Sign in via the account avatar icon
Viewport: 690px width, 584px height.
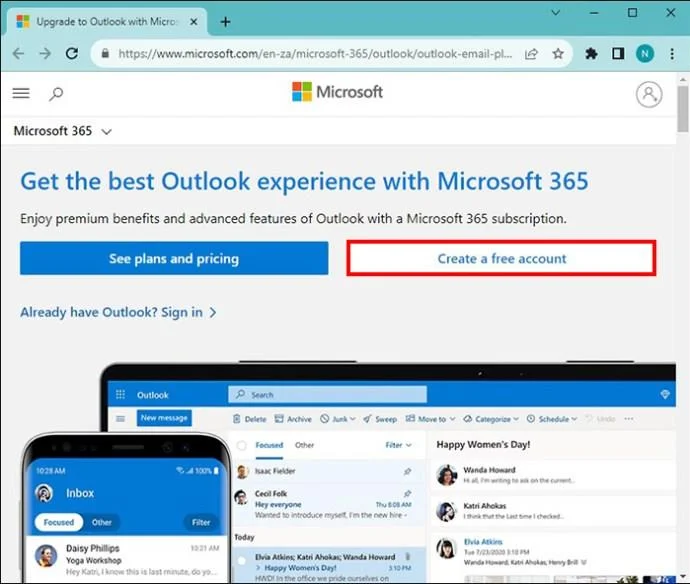pyautogui.click(x=649, y=94)
